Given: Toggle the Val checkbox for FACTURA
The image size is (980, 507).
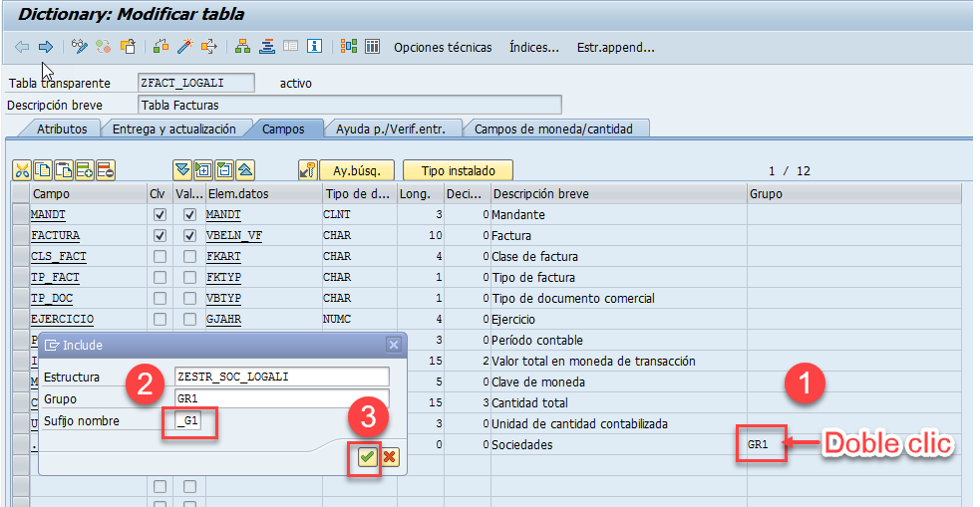Looking at the screenshot, I should point(190,235).
